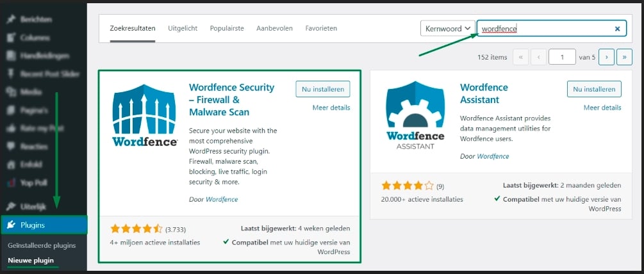Open Meer details for Wordfence Assistant
This screenshot has height=274, width=644.
(602, 108)
